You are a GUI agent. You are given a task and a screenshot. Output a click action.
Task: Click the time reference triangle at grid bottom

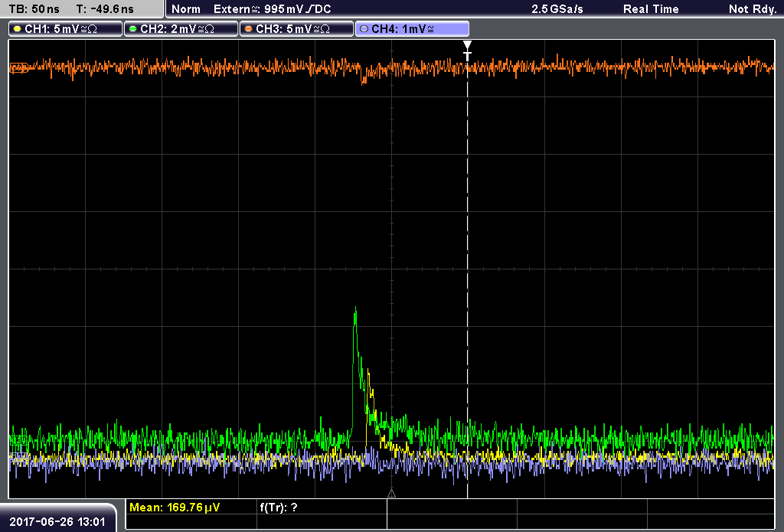pos(391,494)
